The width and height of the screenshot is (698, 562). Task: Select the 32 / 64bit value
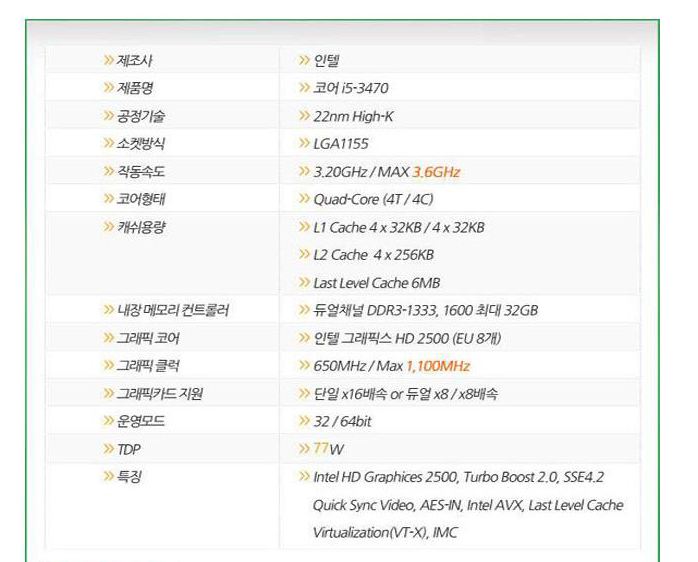tap(342, 421)
